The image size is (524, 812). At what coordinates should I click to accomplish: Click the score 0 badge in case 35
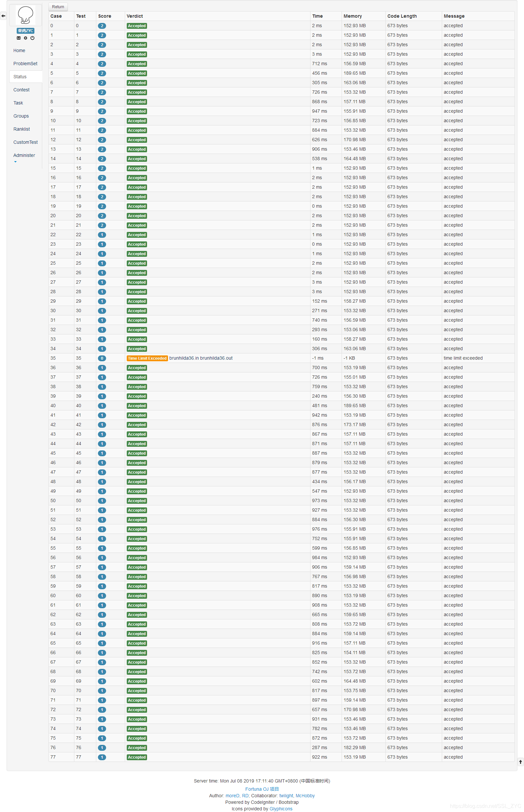click(x=102, y=358)
